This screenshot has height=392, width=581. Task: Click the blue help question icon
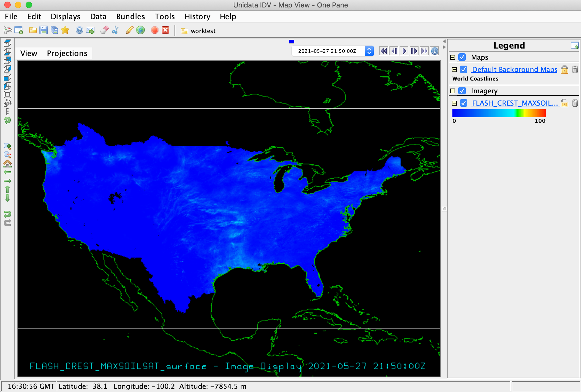(x=79, y=30)
